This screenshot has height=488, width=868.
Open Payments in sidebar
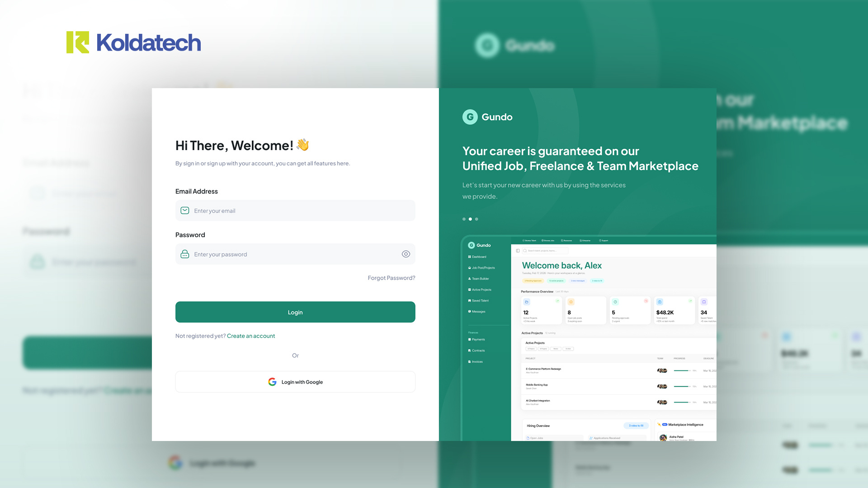point(476,339)
